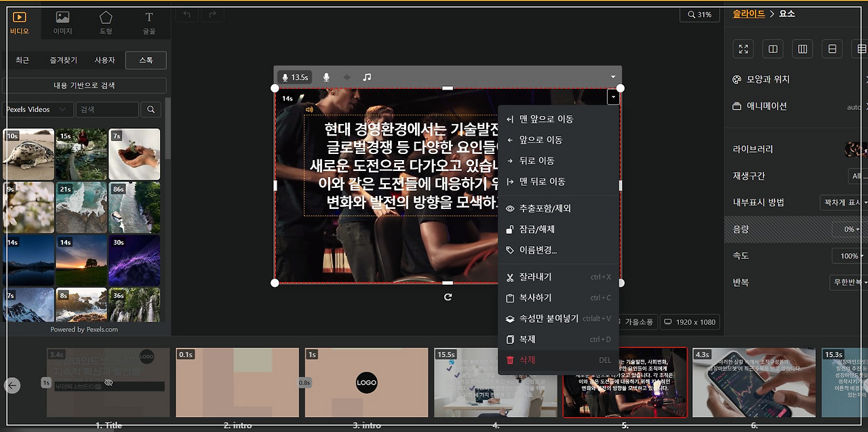868x432 pixels.
Task: Expand the 모양과 위치 section
Action: tap(796, 79)
